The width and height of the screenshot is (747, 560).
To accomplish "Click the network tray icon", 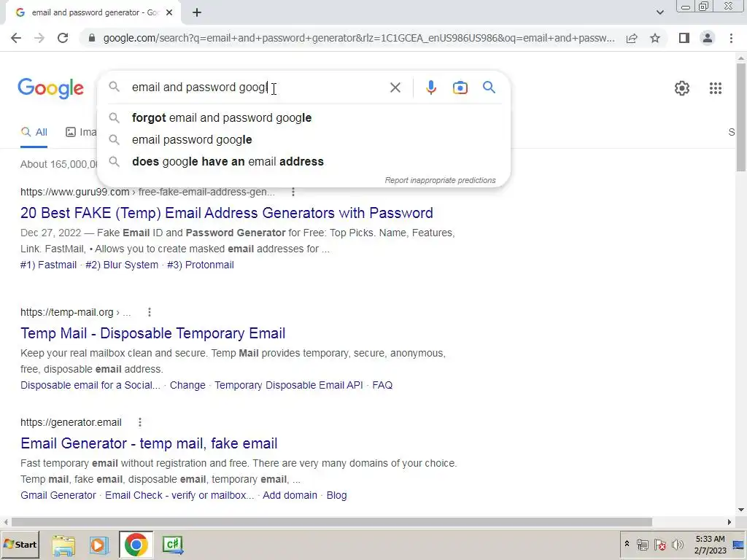I will tap(642, 544).
